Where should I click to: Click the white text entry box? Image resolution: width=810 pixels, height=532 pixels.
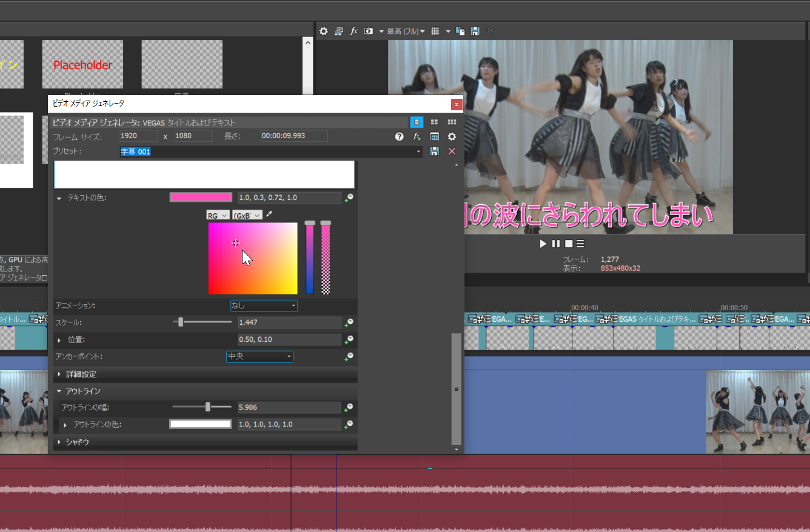[x=204, y=175]
